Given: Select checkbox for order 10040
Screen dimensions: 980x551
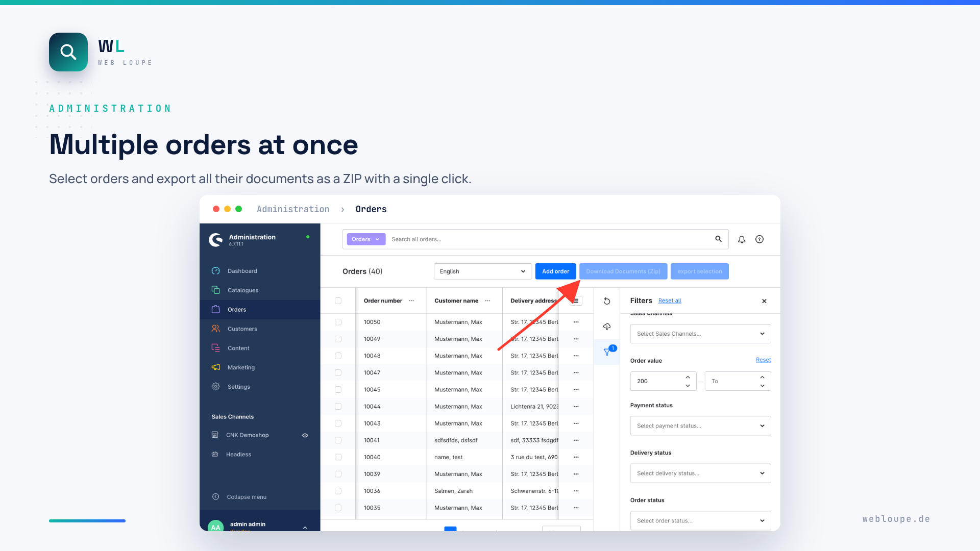Looking at the screenshot, I should 338,457.
